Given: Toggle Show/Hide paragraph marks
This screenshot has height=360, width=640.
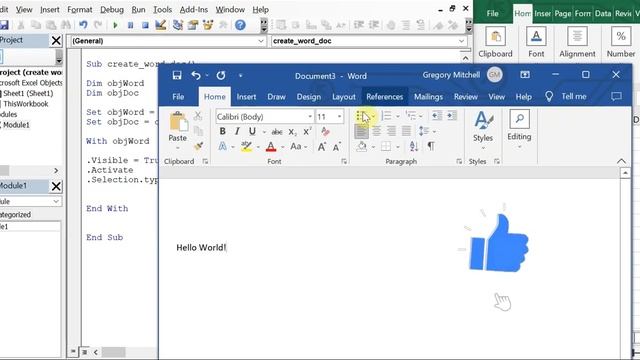Looking at the screenshot, I should [431, 147].
